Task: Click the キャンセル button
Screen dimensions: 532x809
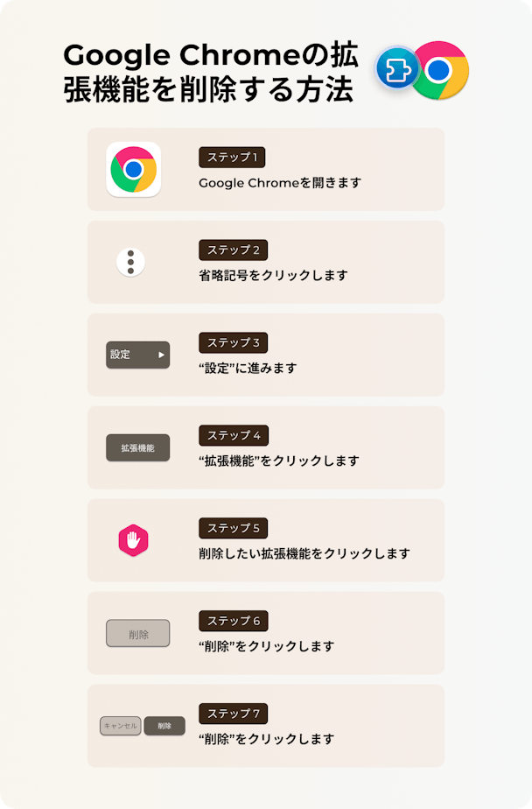Action: pos(121,726)
